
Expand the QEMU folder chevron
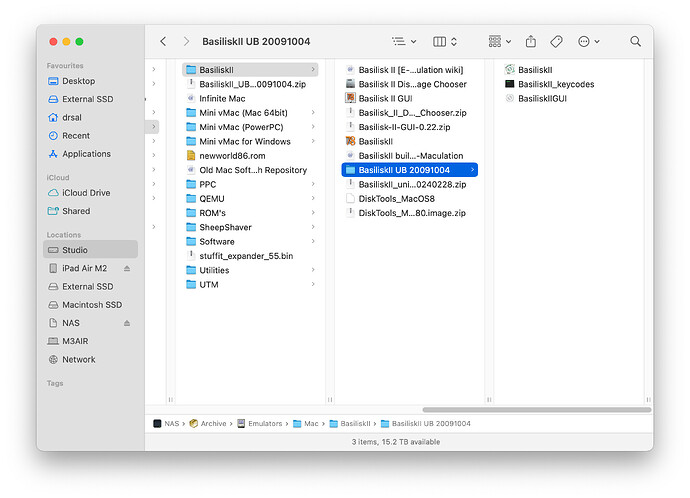[313, 198]
